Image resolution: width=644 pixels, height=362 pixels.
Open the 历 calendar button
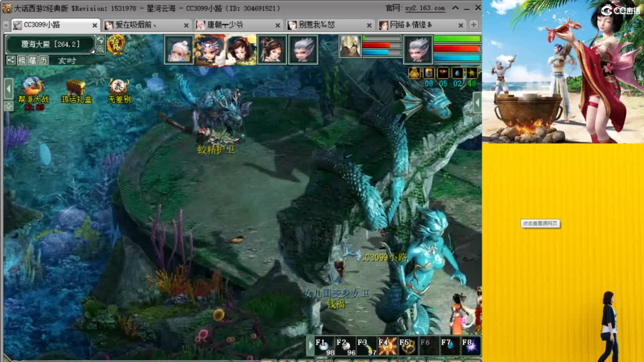pos(44,60)
